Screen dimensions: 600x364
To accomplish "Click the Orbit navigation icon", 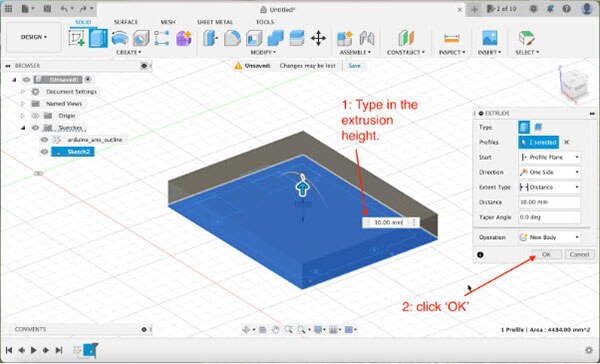I will pyautogui.click(x=246, y=330).
